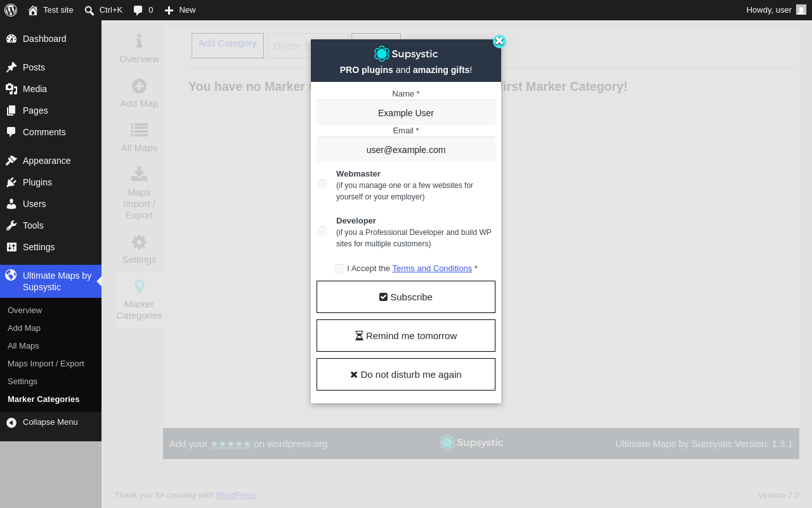The width and height of the screenshot is (812, 508).
Task: Click the Users person icon
Action: tap(11, 204)
